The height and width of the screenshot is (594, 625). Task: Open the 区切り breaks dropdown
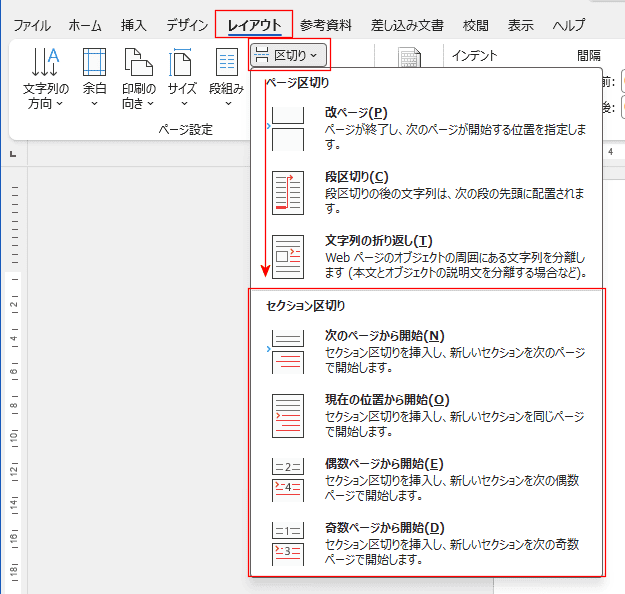pyautogui.click(x=289, y=55)
